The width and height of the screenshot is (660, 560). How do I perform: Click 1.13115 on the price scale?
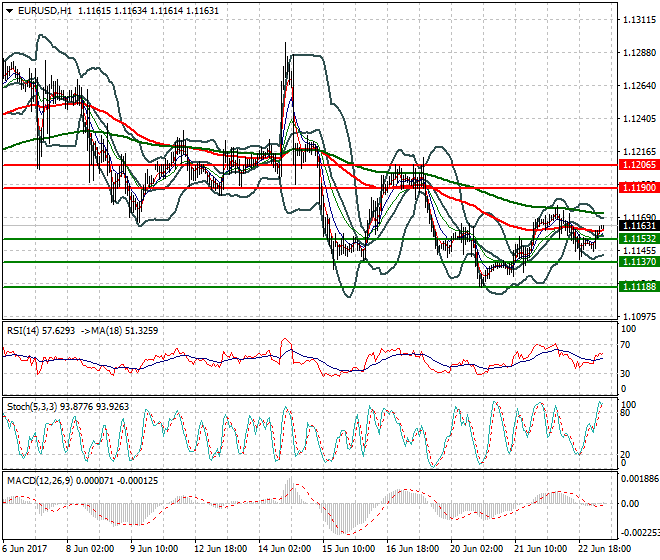coord(638,20)
